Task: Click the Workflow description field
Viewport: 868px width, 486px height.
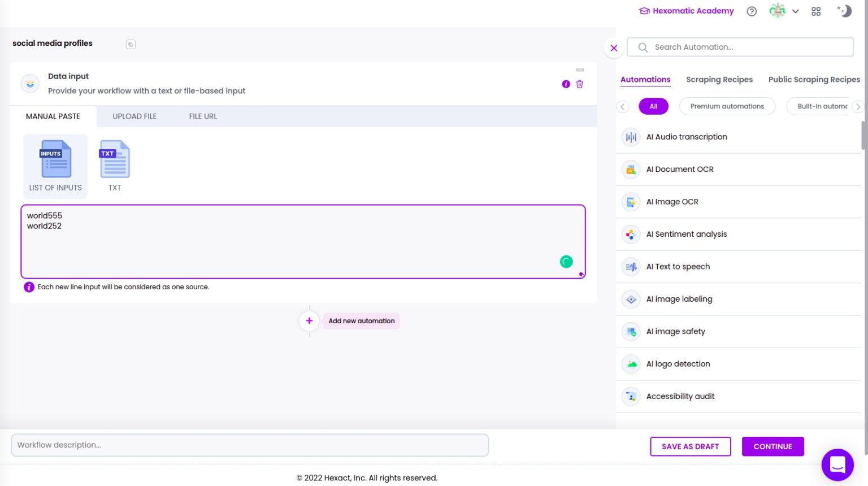Action: point(250,445)
